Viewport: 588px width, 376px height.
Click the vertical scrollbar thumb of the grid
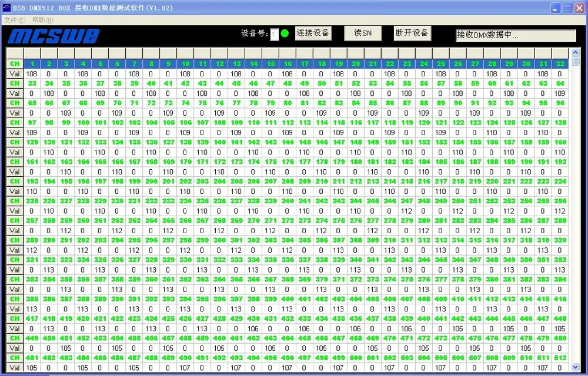[575, 62]
